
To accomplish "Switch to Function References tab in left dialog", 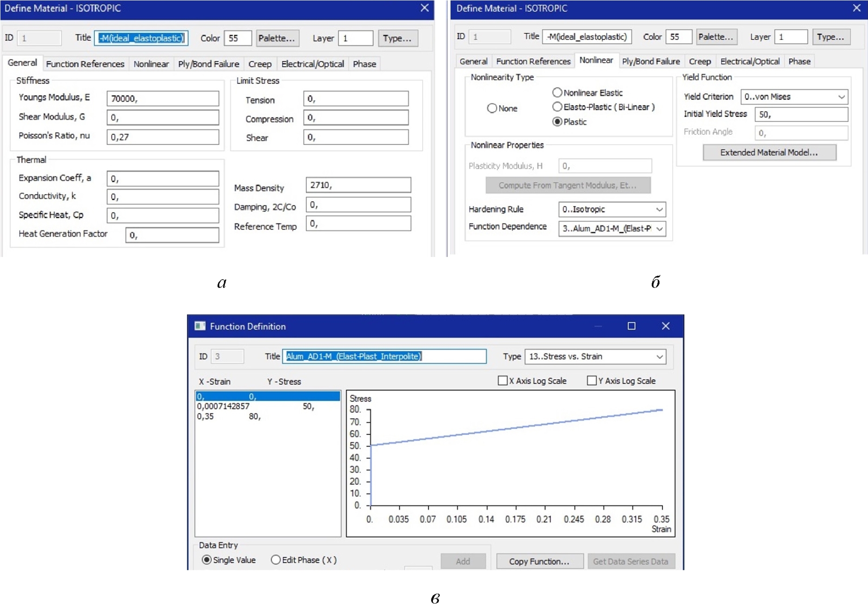I will click(85, 64).
